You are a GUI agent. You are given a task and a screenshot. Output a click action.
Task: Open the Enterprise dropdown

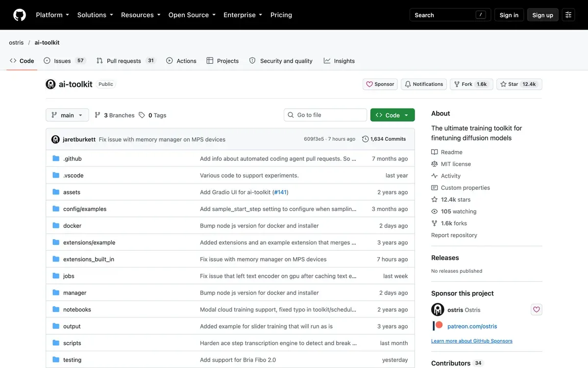coord(243,15)
